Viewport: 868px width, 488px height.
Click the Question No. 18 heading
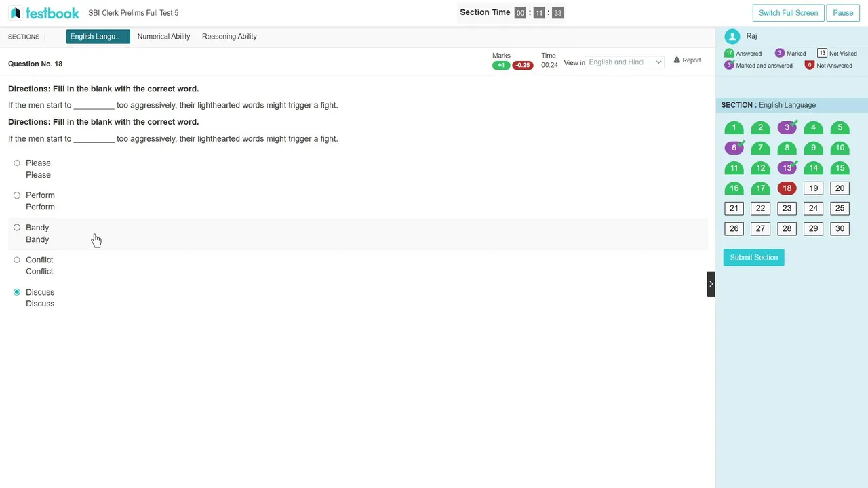35,64
